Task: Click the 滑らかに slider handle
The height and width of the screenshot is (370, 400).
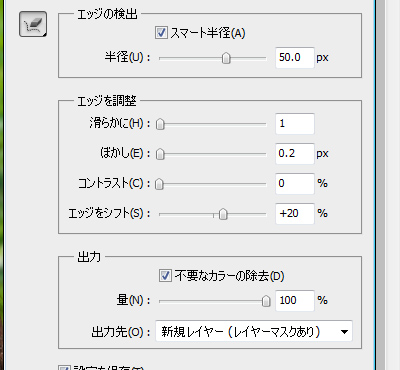Action: pos(160,124)
